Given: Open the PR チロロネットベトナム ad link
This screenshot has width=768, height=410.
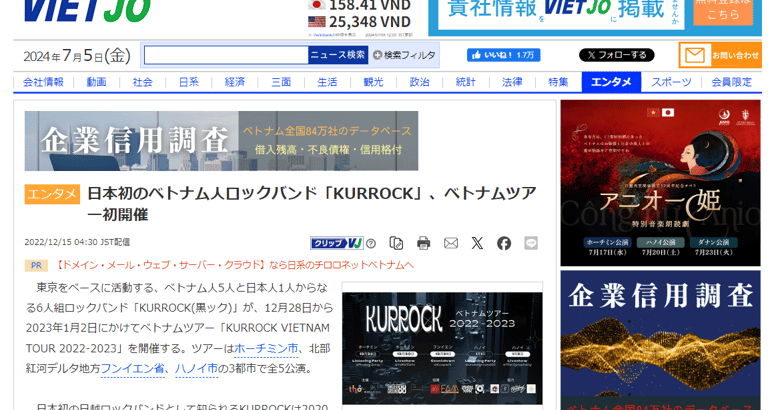Looking at the screenshot, I should pyautogui.click(x=234, y=265).
